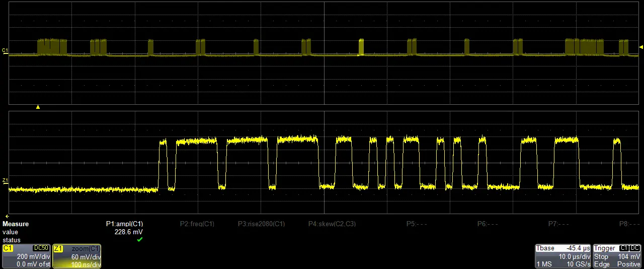Select the P2:freq(C1) measurement slot
The width and height of the screenshot is (644, 269).
click(x=197, y=224)
